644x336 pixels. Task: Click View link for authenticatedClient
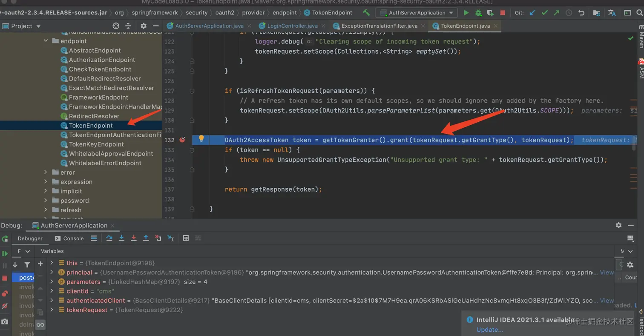[x=607, y=300]
